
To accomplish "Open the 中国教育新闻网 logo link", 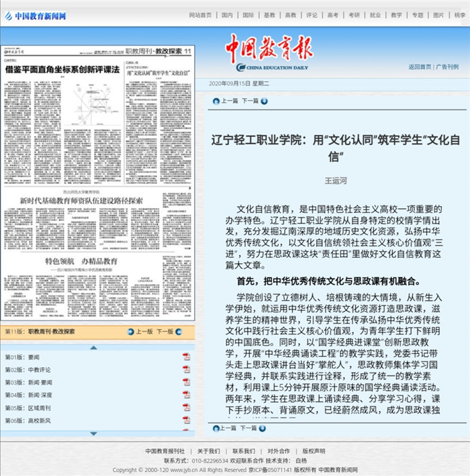I will (x=35, y=15).
